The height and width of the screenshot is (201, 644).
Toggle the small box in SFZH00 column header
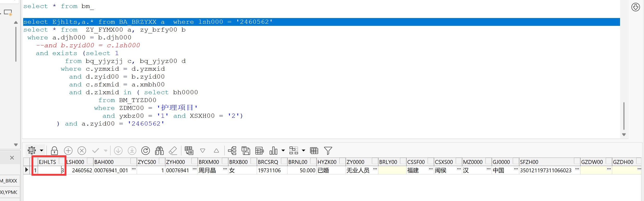point(577,161)
